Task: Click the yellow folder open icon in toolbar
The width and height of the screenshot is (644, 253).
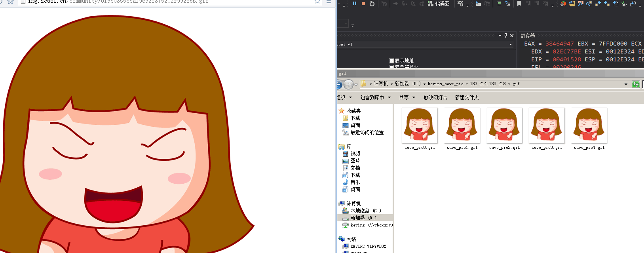Action: 572,4
